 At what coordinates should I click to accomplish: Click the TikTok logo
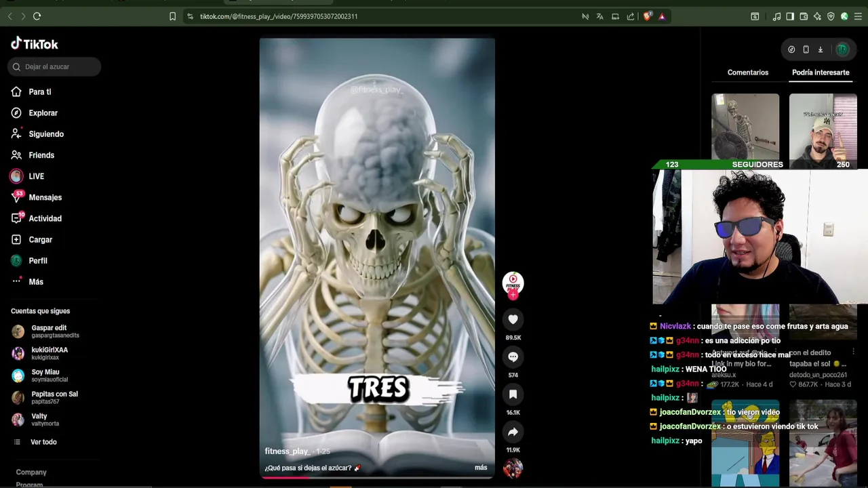pyautogui.click(x=35, y=44)
